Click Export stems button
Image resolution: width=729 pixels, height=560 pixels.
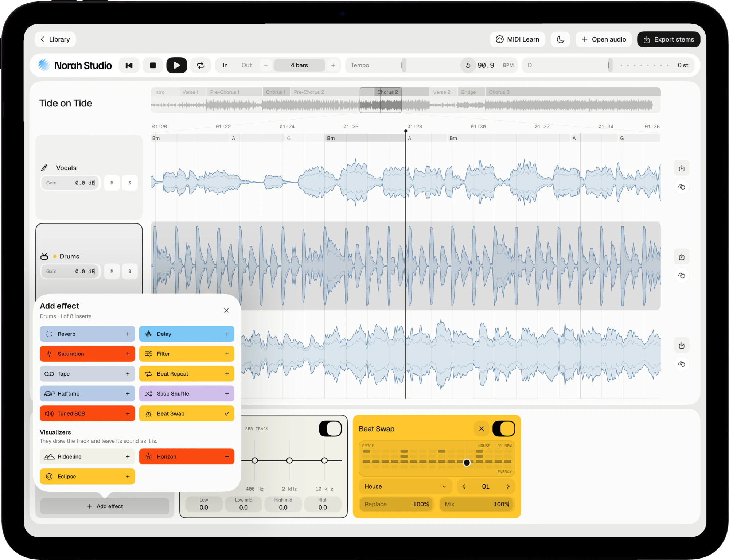tap(669, 39)
